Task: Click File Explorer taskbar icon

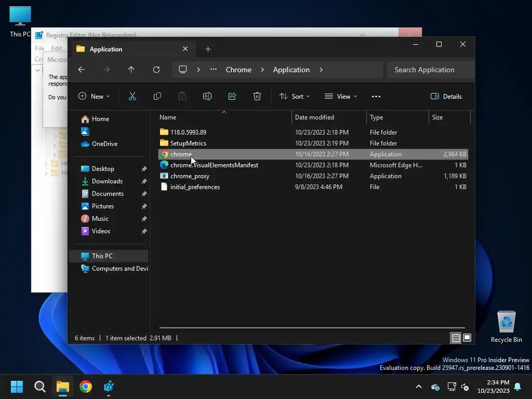Action: tap(63, 387)
